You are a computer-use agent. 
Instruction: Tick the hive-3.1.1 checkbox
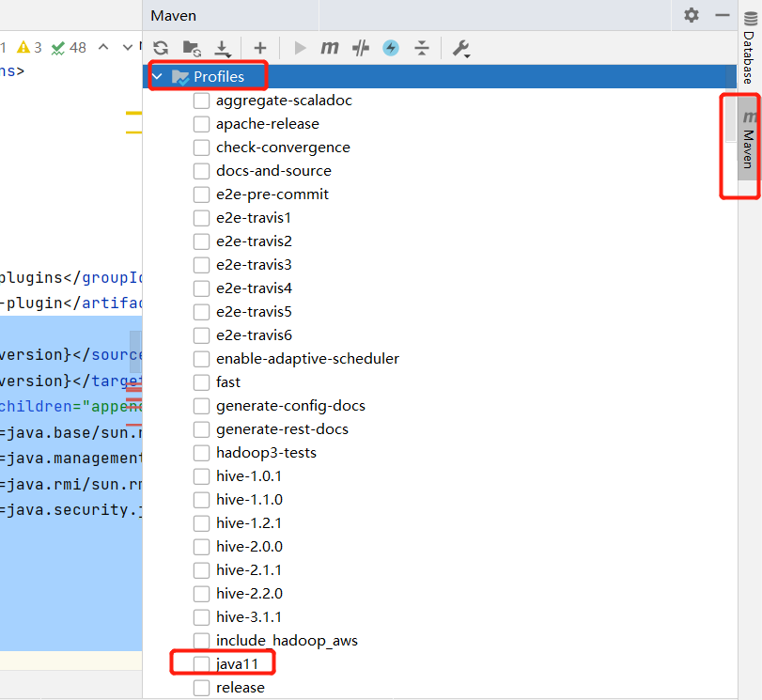pos(201,617)
